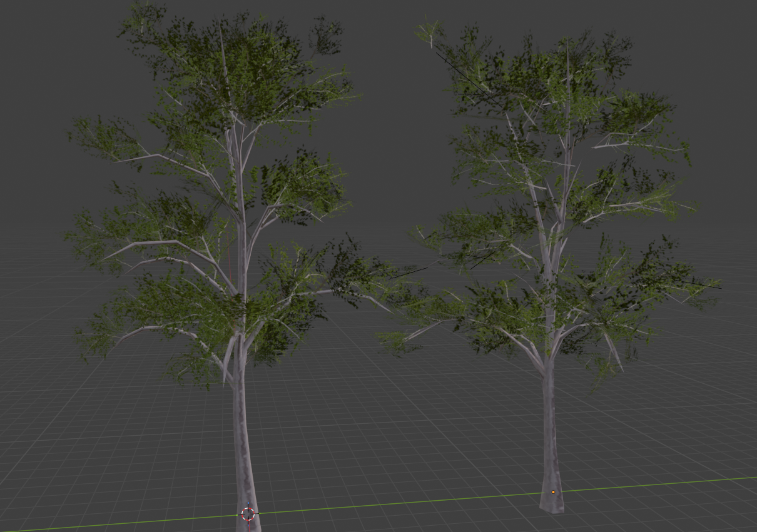757x532 pixels.
Task: Click the red-white 3D cursor at left tree base
Action: 248,514
